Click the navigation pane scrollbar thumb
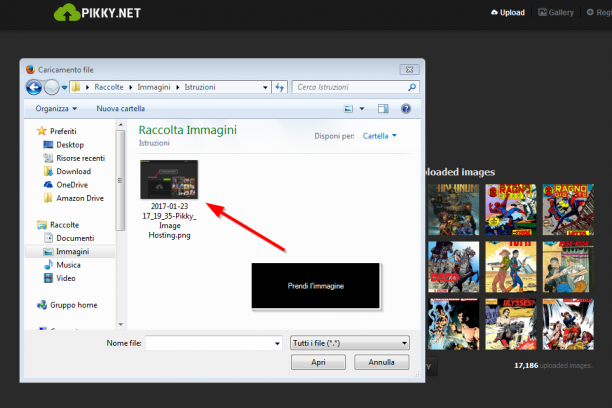This screenshot has height=408, width=612. 121,180
